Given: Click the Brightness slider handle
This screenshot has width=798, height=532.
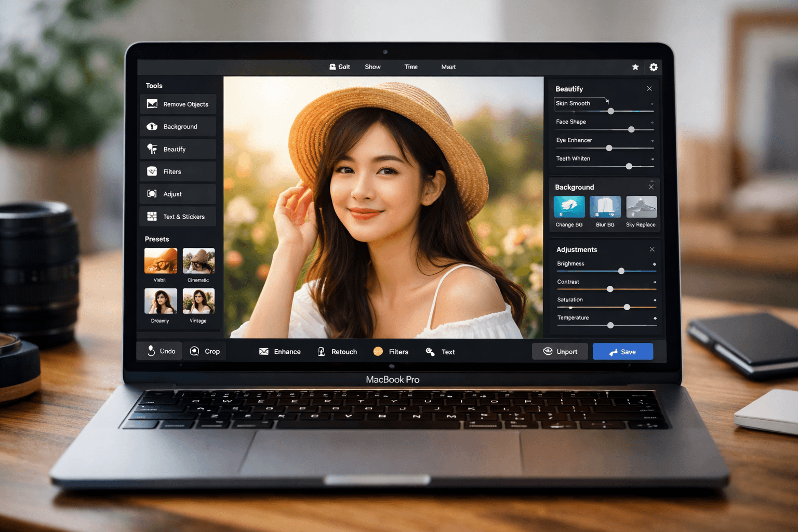Looking at the screenshot, I should [621, 271].
